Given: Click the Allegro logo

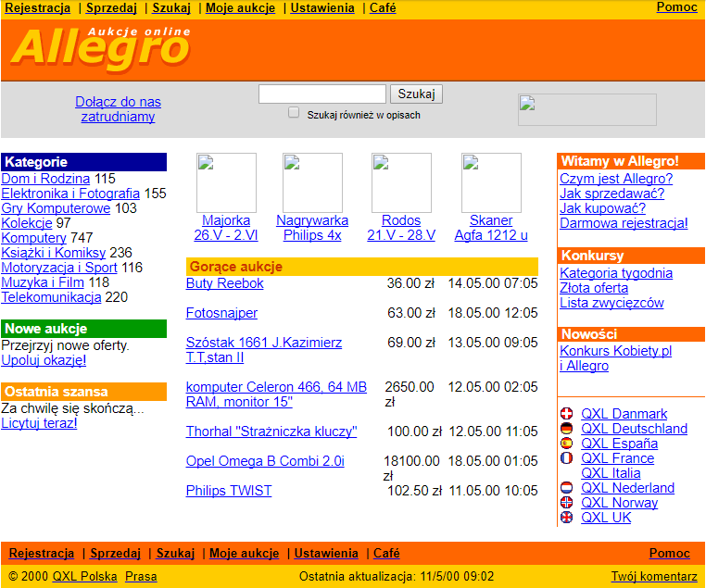Looking at the screenshot, I should pos(101,49).
